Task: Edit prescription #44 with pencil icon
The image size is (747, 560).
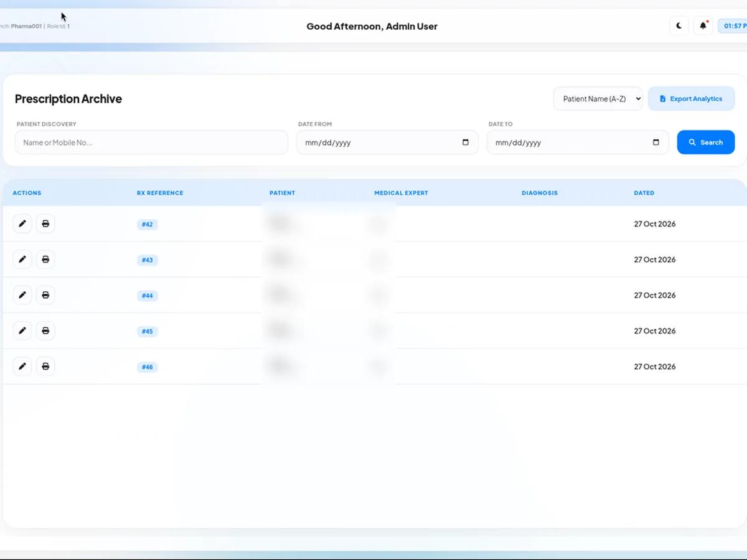Action: pos(22,295)
